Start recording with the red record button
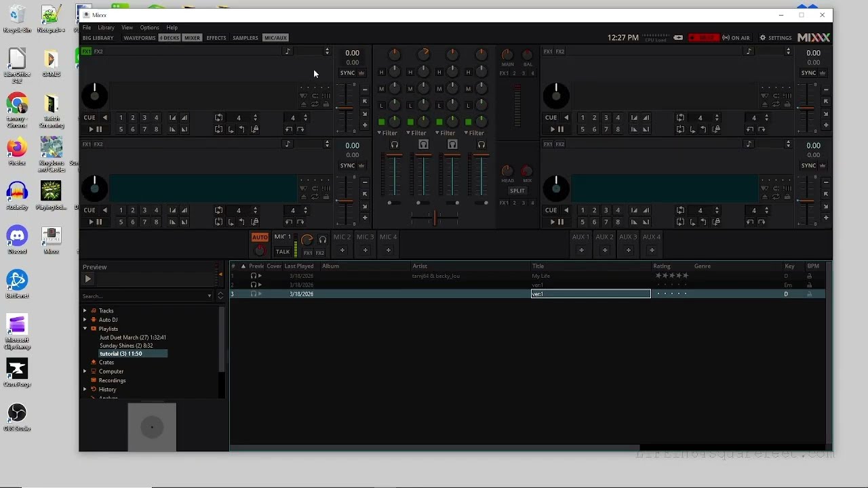The image size is (868, 488). coord(703,38)
